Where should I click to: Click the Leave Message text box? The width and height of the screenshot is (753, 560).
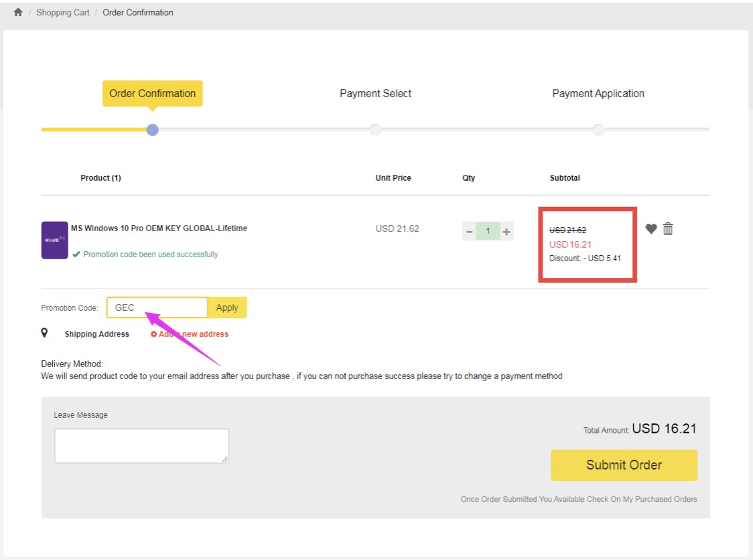(141, 445)
